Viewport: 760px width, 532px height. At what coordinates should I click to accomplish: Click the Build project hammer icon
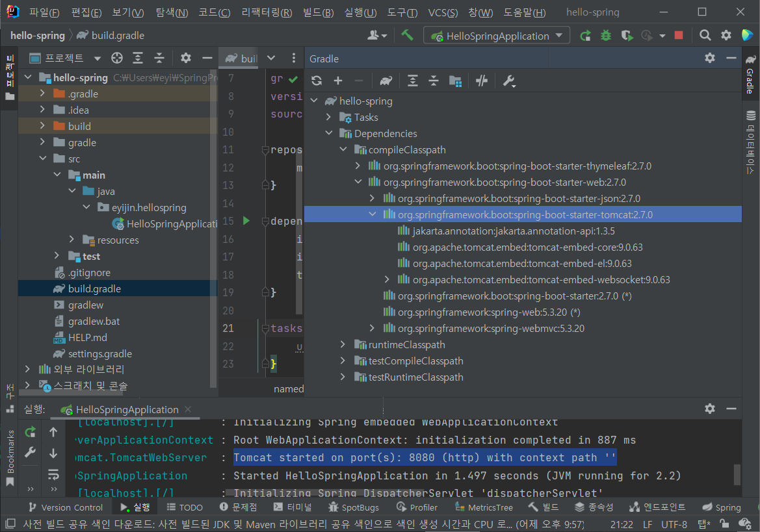click(407, 35)
